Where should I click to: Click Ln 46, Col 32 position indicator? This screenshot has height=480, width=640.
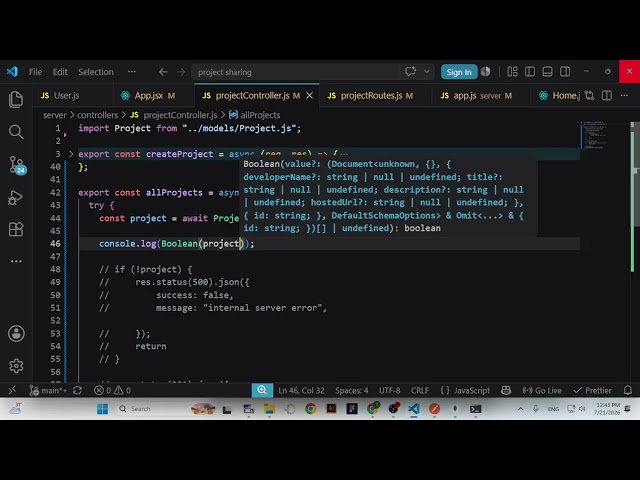click(301, 391)
